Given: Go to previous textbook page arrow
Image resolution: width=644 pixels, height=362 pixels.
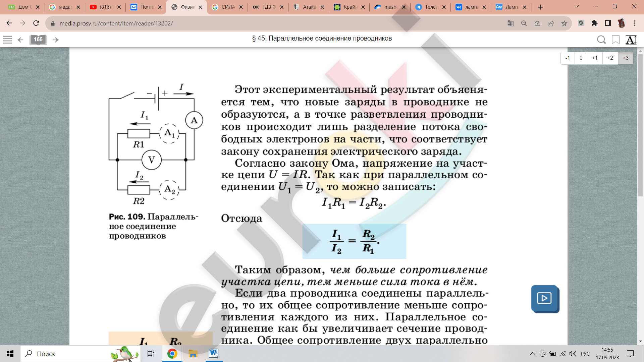Looking at the screenshot, I should [20, 40].
